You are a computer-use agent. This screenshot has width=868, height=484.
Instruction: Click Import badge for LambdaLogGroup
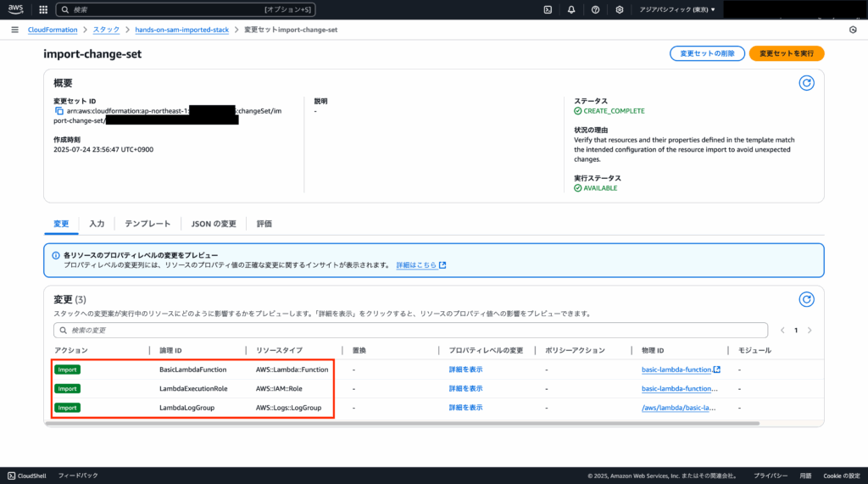pos(68,408)
